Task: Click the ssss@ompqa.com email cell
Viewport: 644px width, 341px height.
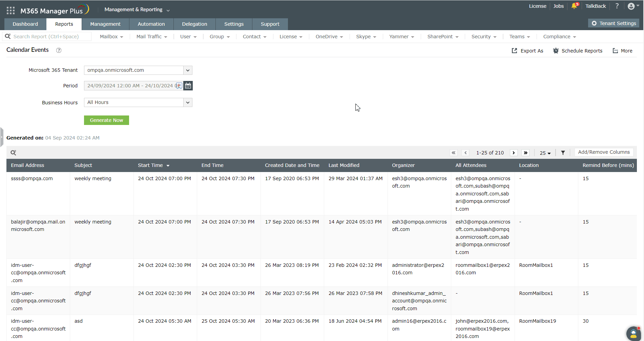Action: click(x=32, y=178)
